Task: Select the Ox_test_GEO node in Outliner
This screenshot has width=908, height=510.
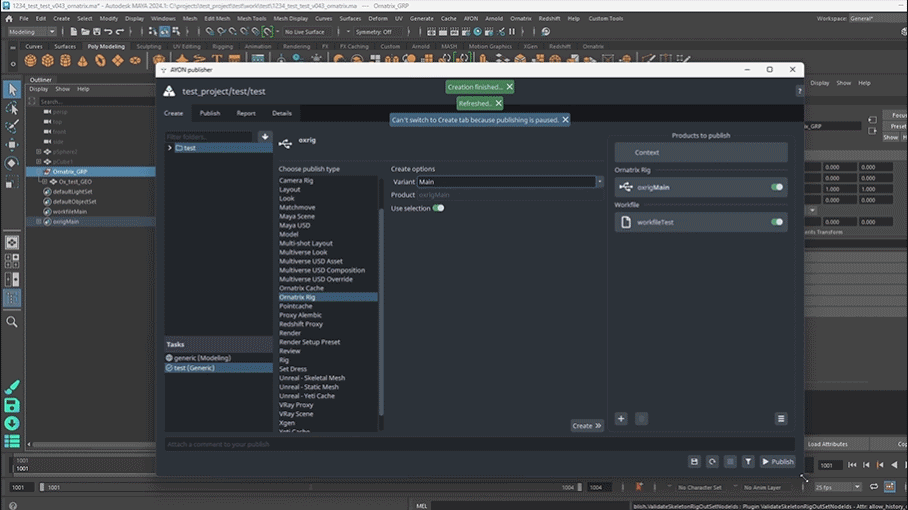Action: click(75, 182)
